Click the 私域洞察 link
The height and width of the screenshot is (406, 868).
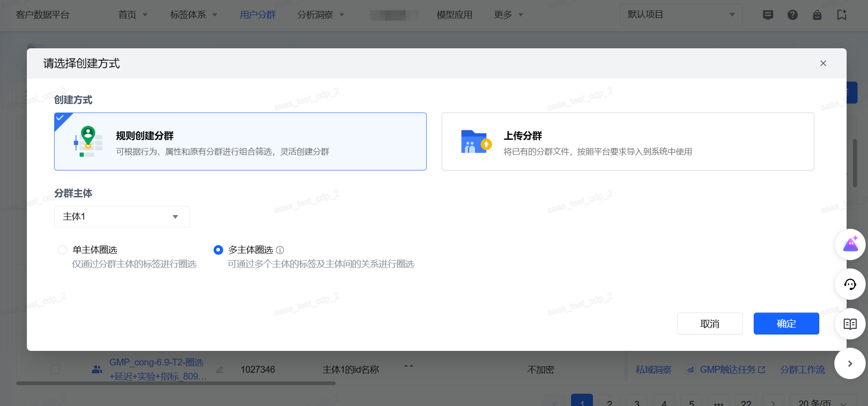[x=654, y=370]
